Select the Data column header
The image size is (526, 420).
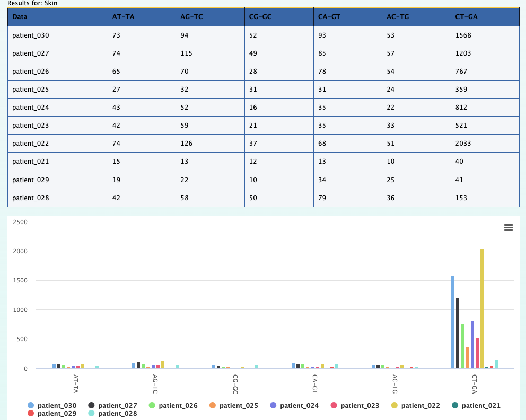[x=20, y=17]
